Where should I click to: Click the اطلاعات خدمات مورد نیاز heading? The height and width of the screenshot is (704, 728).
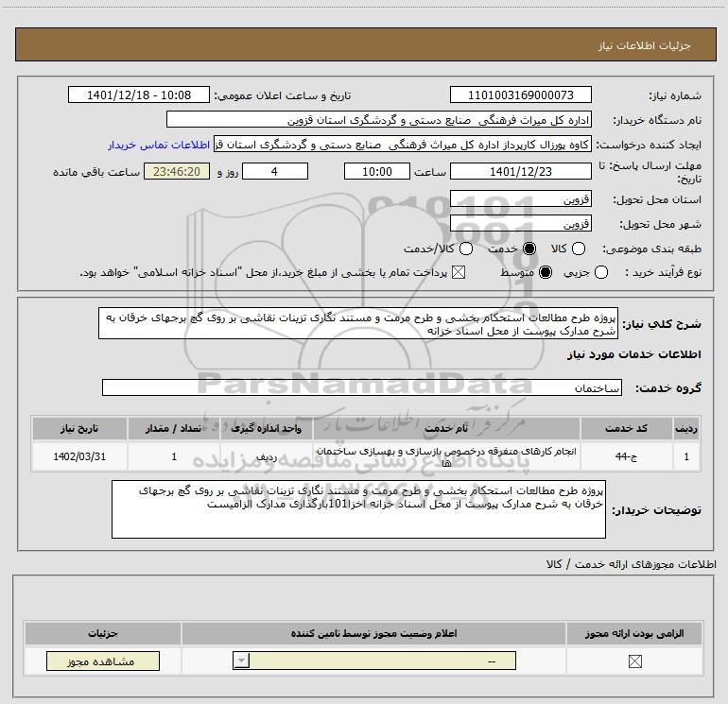click(x=633, y=354)
